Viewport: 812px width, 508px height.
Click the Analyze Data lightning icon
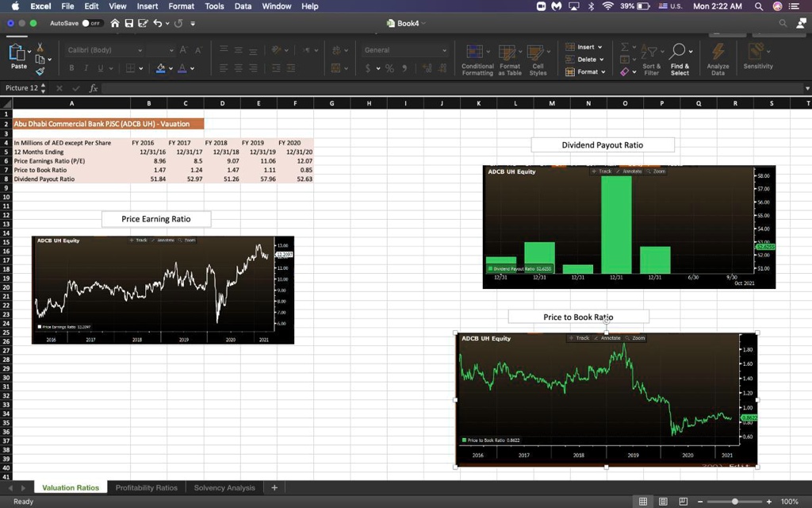(718, 52)
